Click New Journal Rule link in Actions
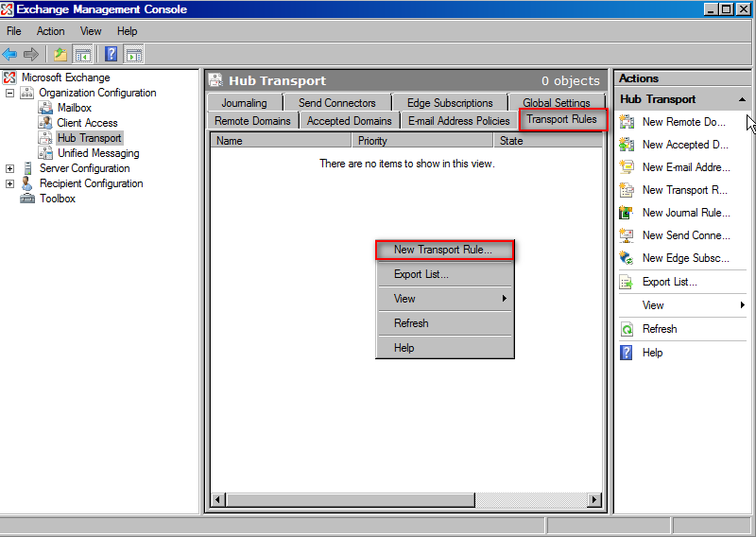Screen dimensions: 756x537 pyautogui.click(x=686, y=213)
